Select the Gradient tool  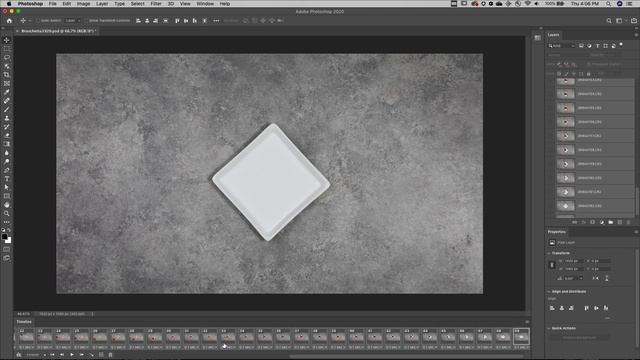[7, 144]
